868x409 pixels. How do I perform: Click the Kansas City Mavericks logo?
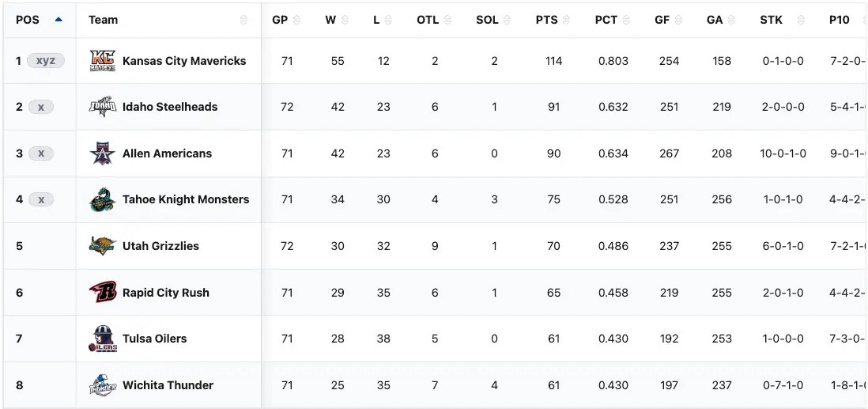click(103, 61)
